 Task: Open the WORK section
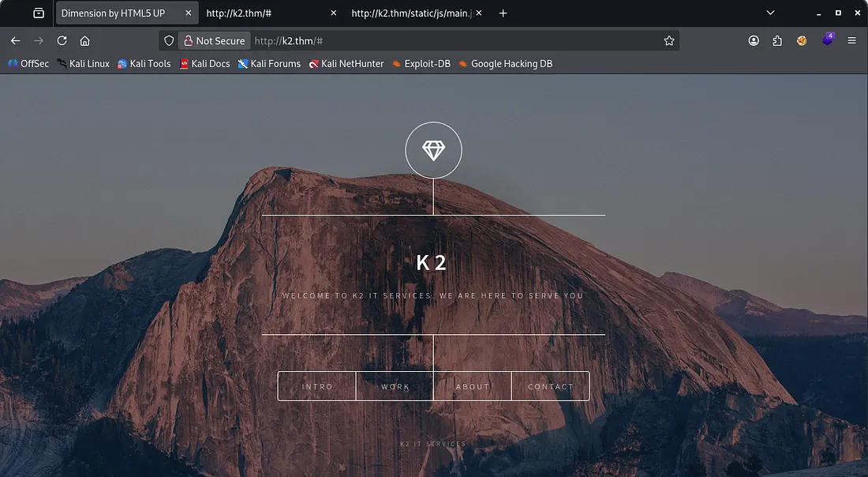click(x=395, y=386)
